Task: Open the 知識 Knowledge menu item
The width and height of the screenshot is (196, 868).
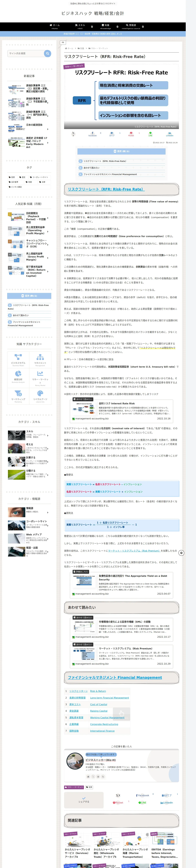Action: coord(105,27)
